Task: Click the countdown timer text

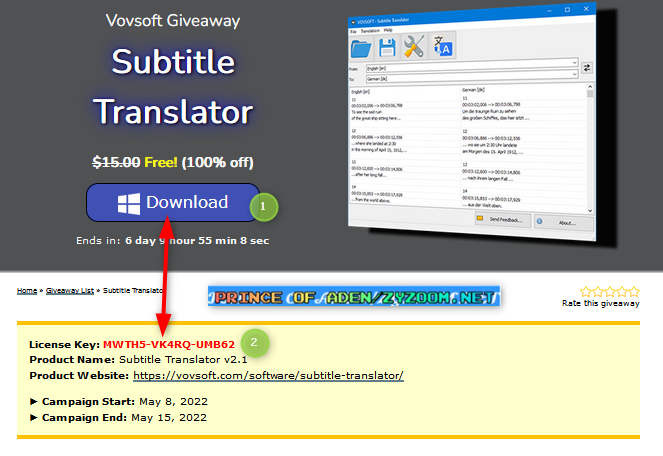Action: [x=173, y=241]
